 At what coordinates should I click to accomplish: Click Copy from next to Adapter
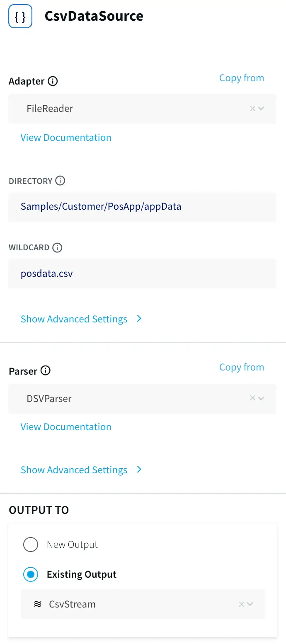(241, 78)
